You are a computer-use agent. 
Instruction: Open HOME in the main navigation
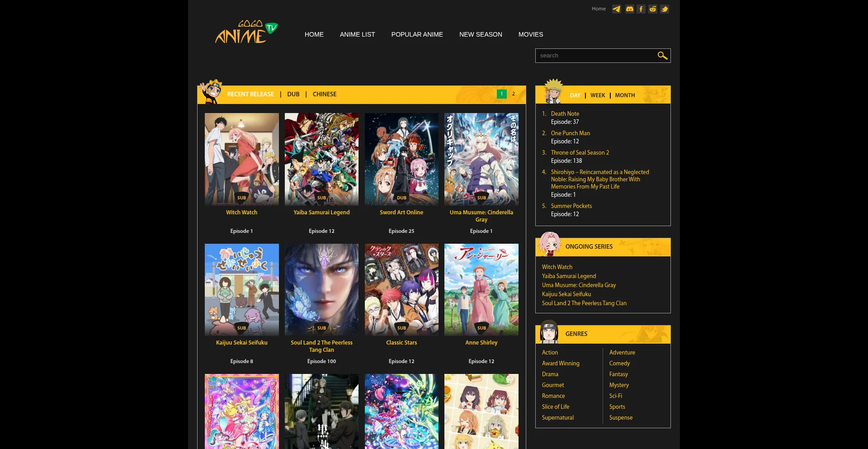pyautogui.click(x=314, y=34)
